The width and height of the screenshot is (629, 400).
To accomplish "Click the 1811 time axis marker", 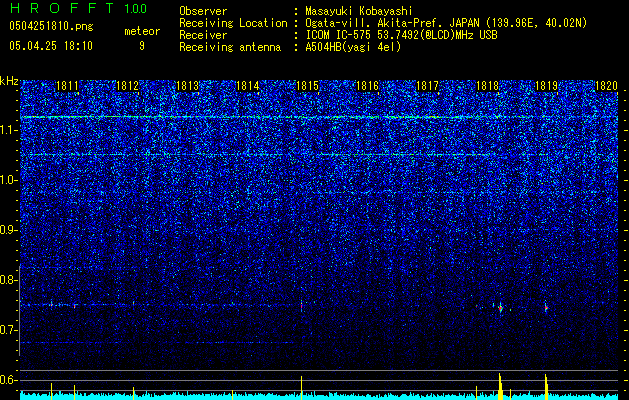I will click(x=67, y=86).
